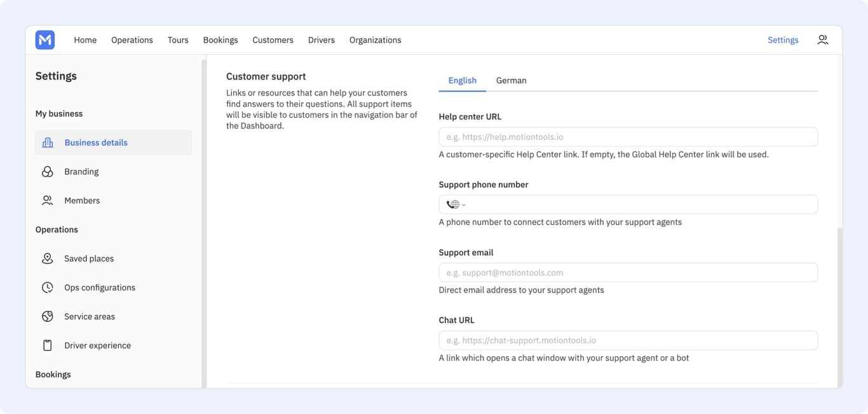The width and height of the screenshot is (868, 414).
Task: Click the 'Links or resources' description paragraph
Action: [322, 109]
